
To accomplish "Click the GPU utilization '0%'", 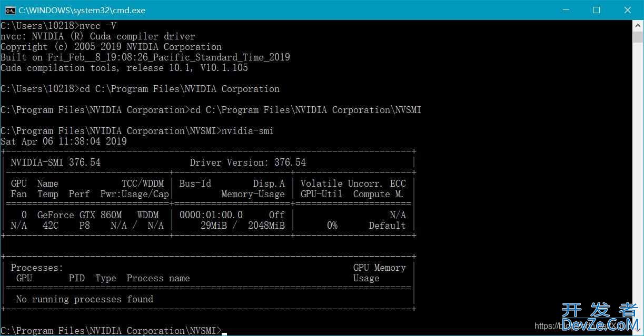I will coord(332,226).
